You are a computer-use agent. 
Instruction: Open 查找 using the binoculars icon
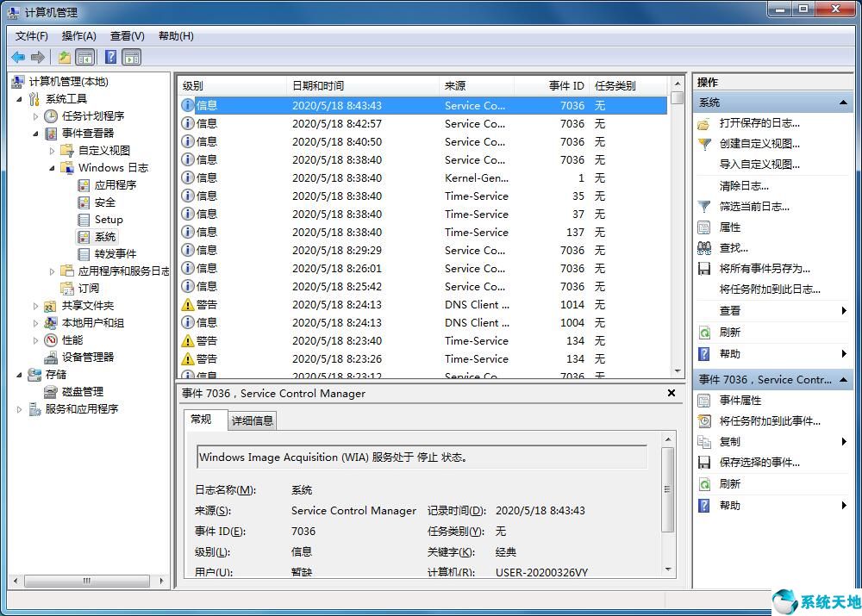tap(705, 247)
